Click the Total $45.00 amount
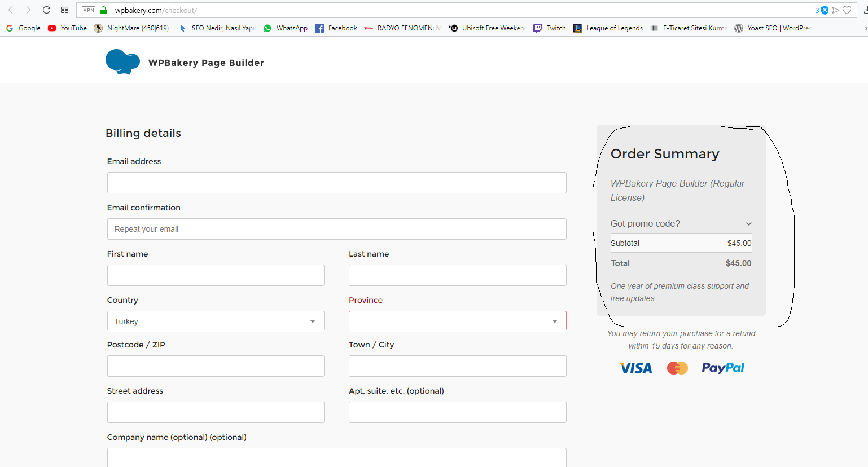 pos(739,263)
